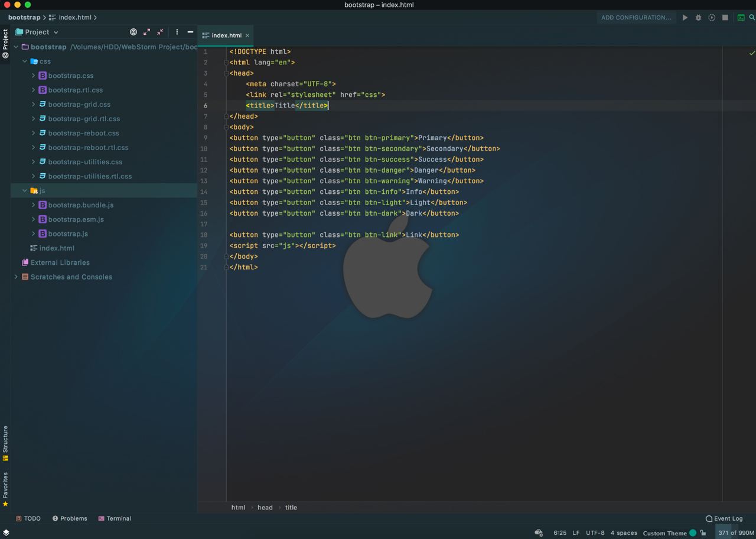Click the bootstrap-grid.css file icon
This screenshot has height=539, width=756.
point(43,104)
